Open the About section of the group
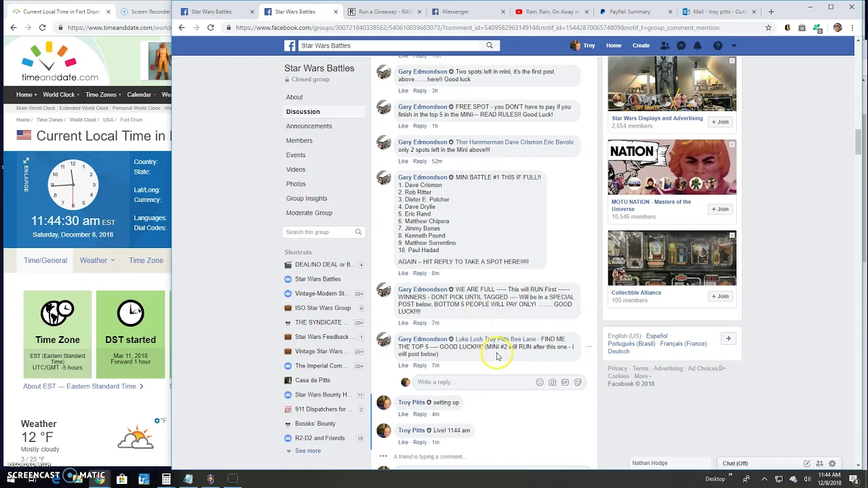 [x=294, y=97]
